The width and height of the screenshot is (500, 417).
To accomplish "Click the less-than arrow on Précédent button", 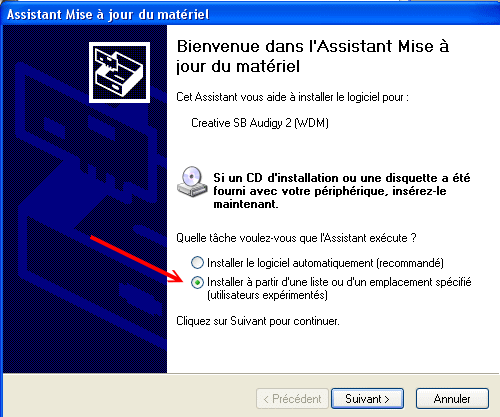I will click(266, 399).
